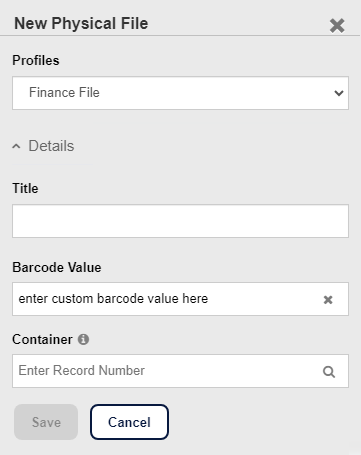Show Container info tooltip icon
Viewport: 361px width, 455px height.
83,339
